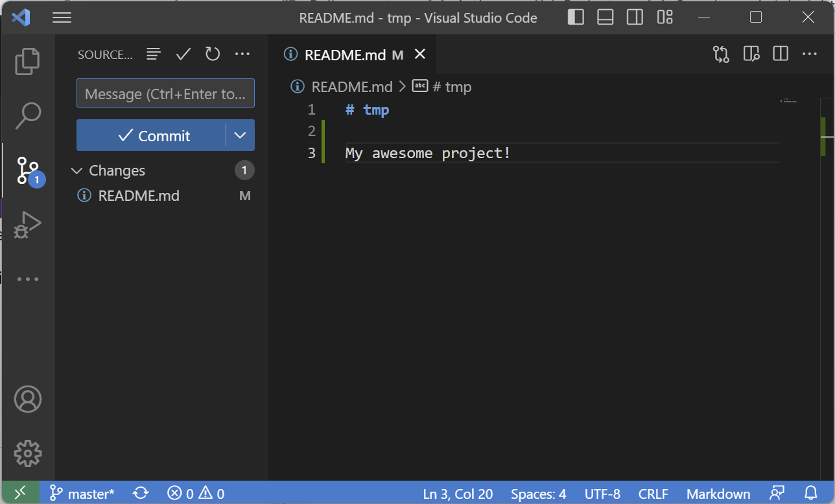
Task: Collapse the Changes section
Action: (x=76, y=170)
